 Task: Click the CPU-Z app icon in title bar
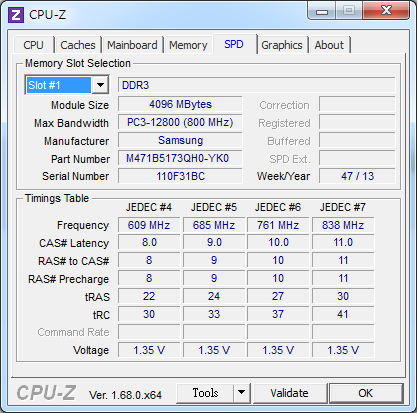point(16,15)
